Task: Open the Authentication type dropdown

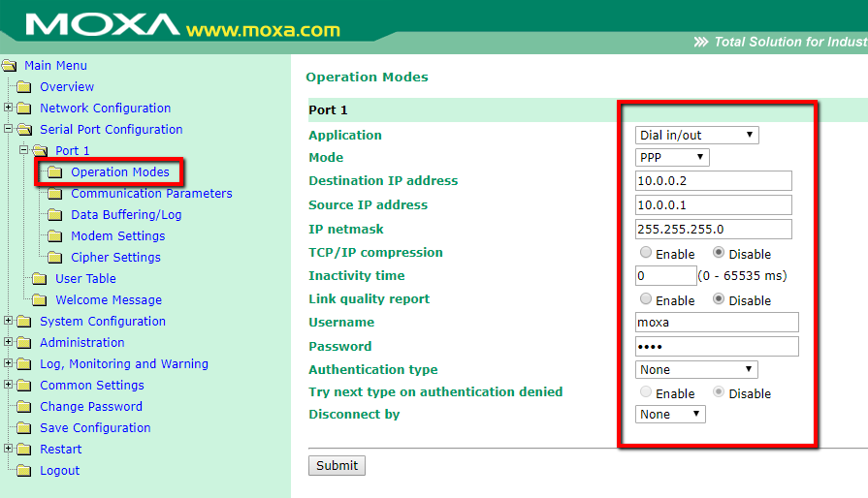Action: 696,369
